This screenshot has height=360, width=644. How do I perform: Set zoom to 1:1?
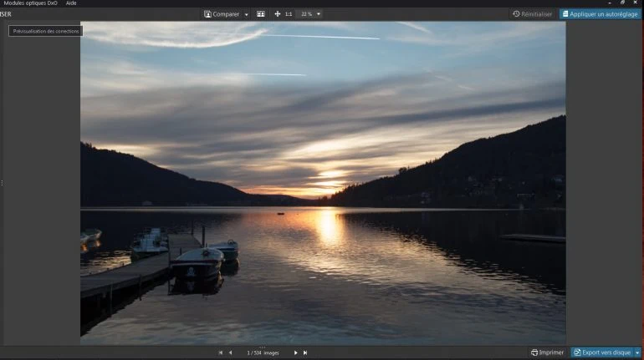click(x=289, y=14)
